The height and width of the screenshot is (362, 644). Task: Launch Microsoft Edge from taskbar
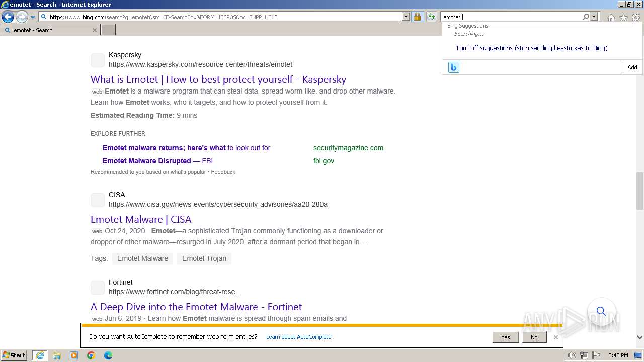click(x=108, y=355)
